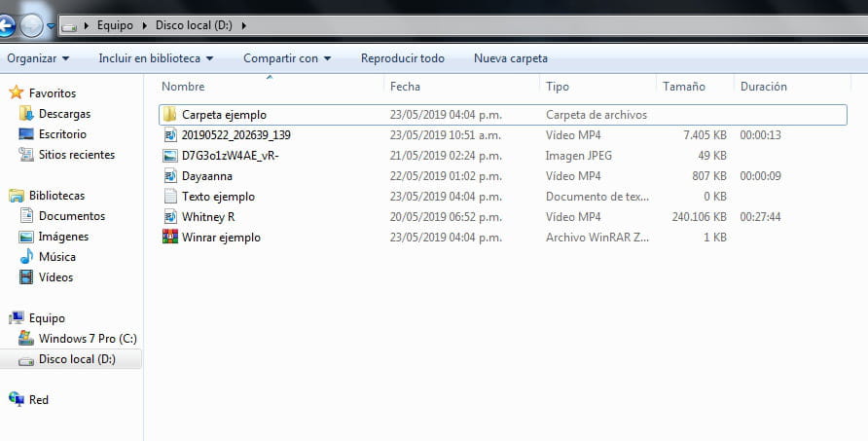Open the Organizar menu
The image size is (868, 441).
coord(38,58)
